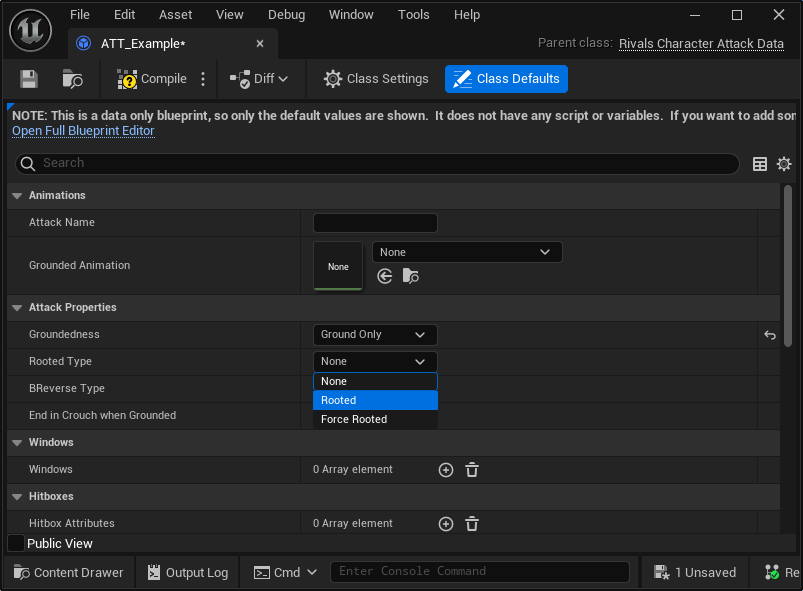Open the View menu
Image resolution: width=803 pixels, height=591 pixels.
[x=229, y=15]
